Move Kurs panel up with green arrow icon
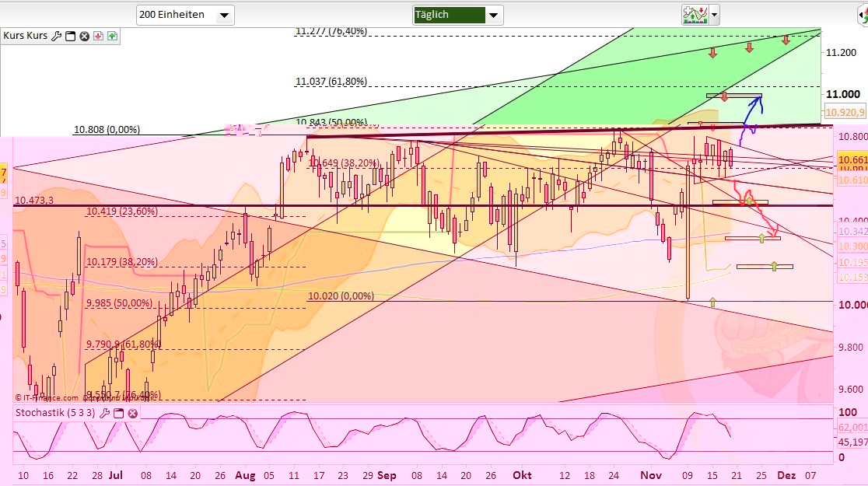Screen dimensions: 868x486 tap(112, 36)
